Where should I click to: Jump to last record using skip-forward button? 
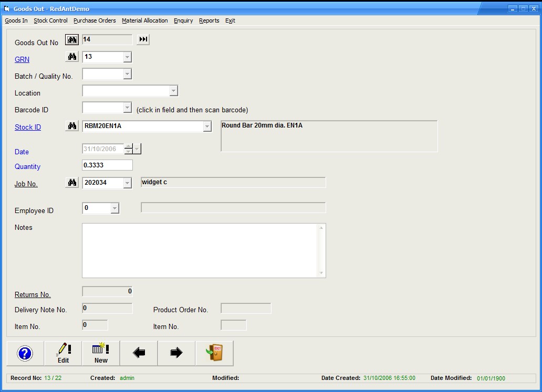click(x=143, y=40)
